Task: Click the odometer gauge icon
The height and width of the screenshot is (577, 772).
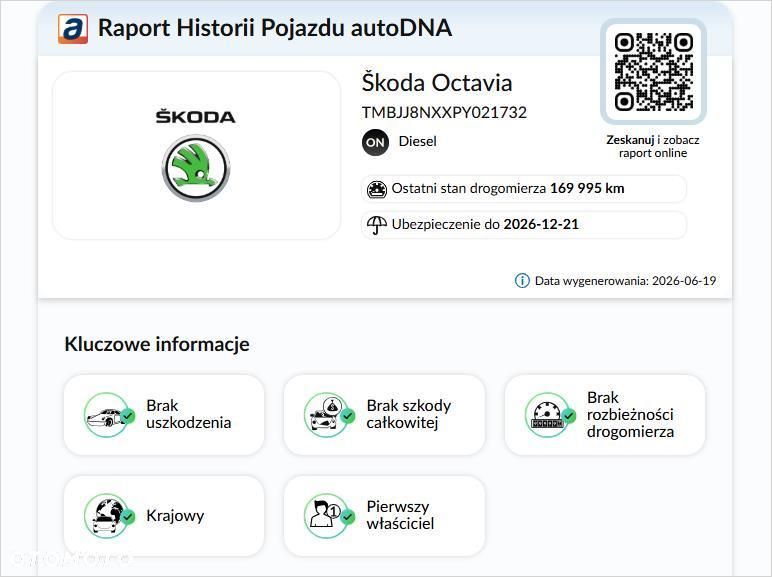Action: [x=377, y=189]
